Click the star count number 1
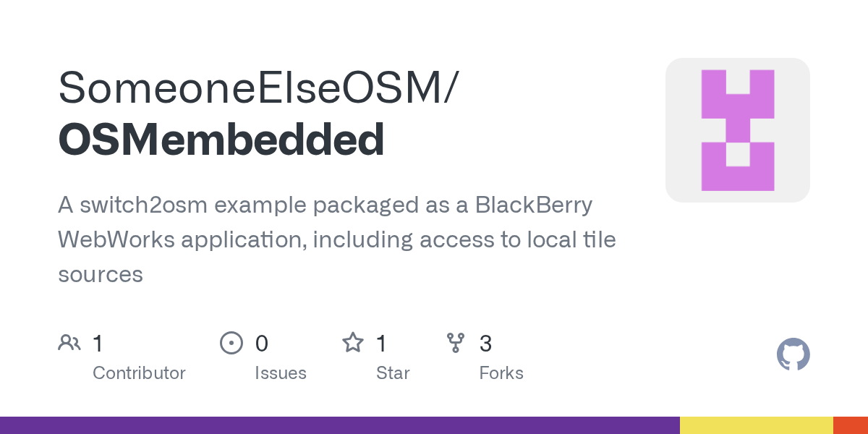 click(381, 344)
